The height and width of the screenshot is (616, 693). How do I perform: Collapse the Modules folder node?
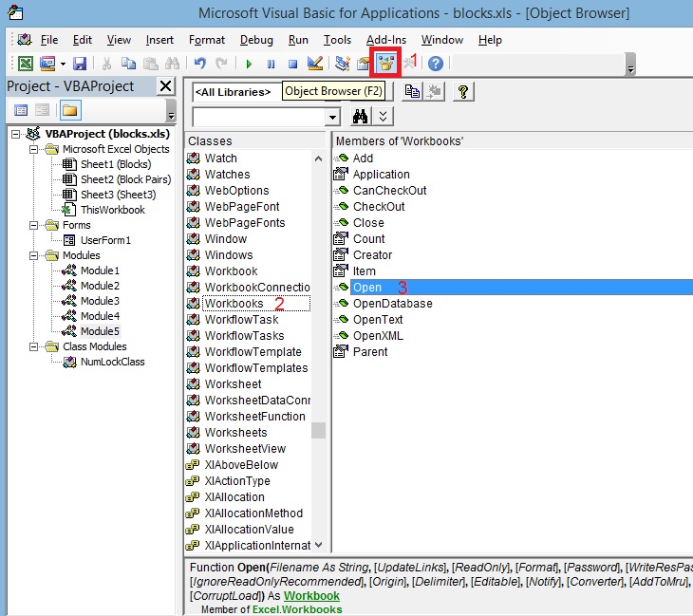[33, 255]
